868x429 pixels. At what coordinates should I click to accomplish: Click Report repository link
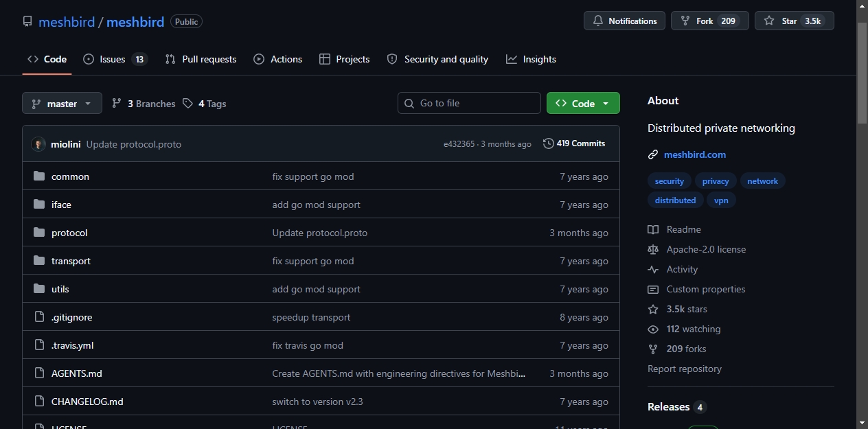click(685, 369)
